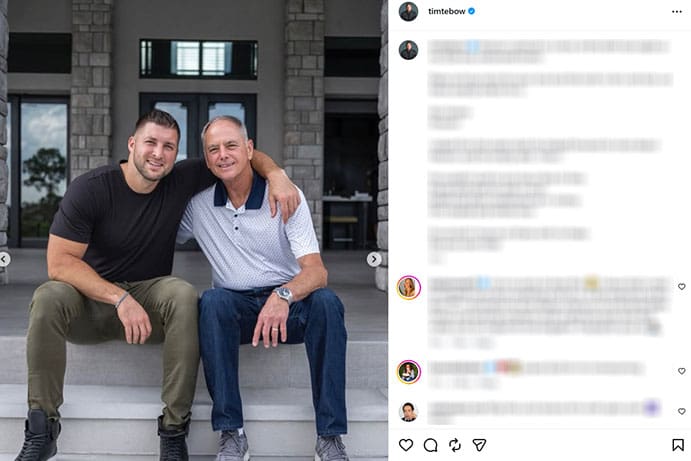Open comments via the speech bubble icon
691x461 pixels.
click(430, 445)
